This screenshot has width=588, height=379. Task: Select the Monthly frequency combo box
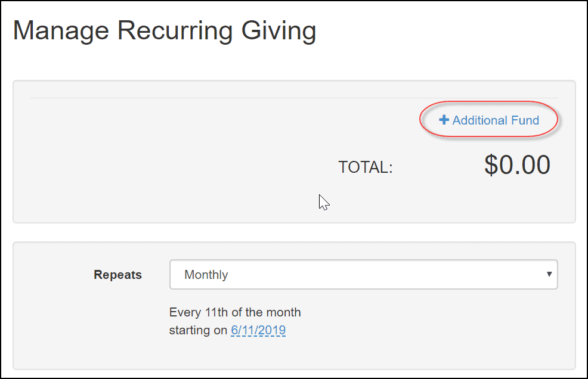tap(363, 274)
